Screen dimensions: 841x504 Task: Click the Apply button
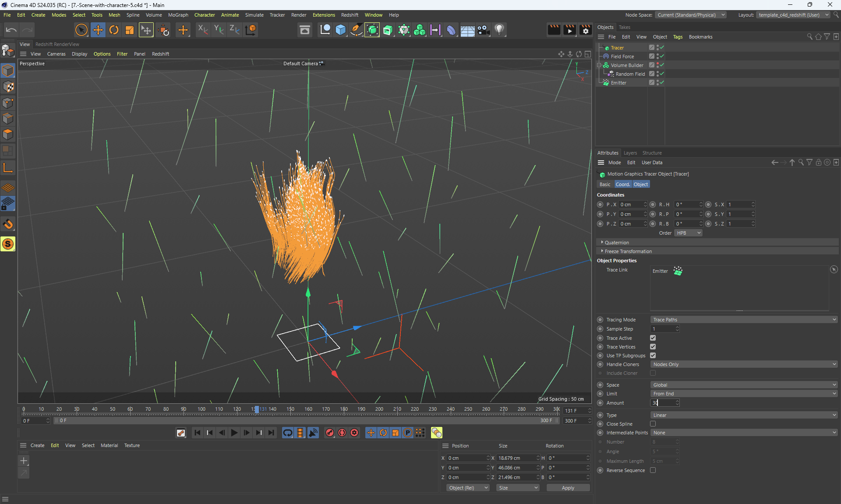click(x=568, y=488)
